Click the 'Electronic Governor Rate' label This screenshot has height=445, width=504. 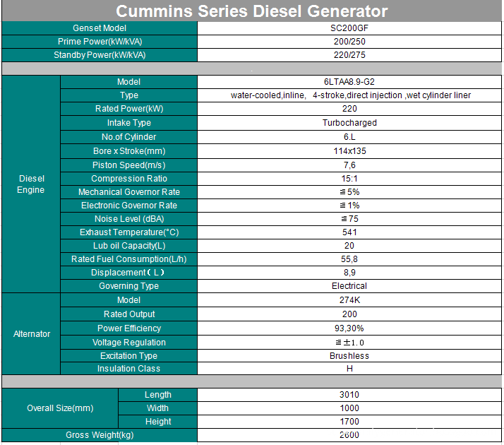click(x=129, y=206)
